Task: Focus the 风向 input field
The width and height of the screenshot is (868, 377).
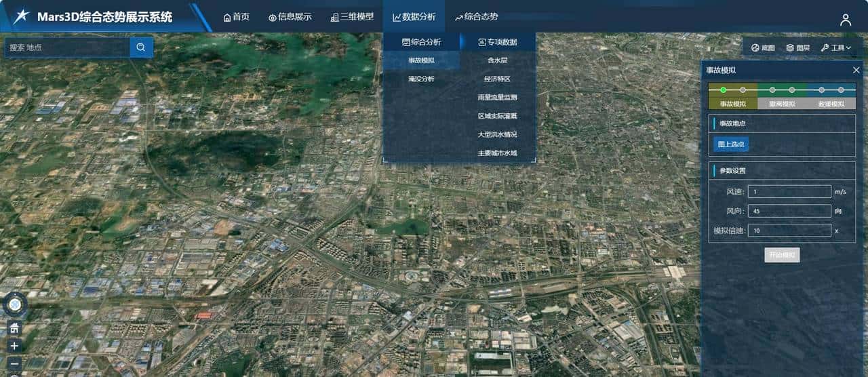Action: [x=789, y=211]
